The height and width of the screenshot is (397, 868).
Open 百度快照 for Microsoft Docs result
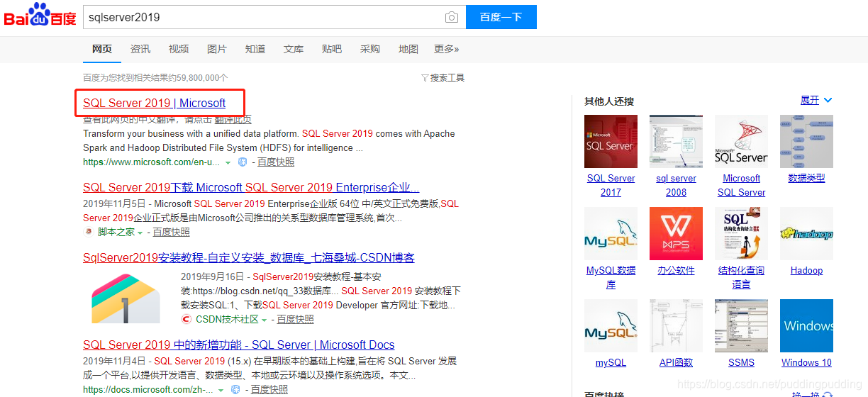pyautogui.click(x=269, y=390)
